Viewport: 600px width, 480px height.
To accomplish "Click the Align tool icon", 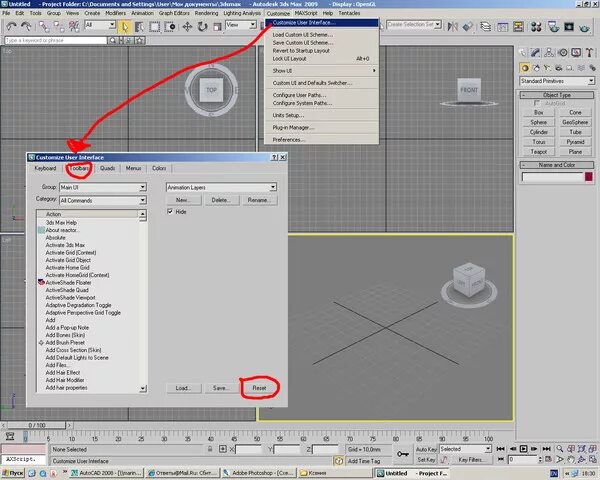I will pyautogui.click(x=468, y=26).
